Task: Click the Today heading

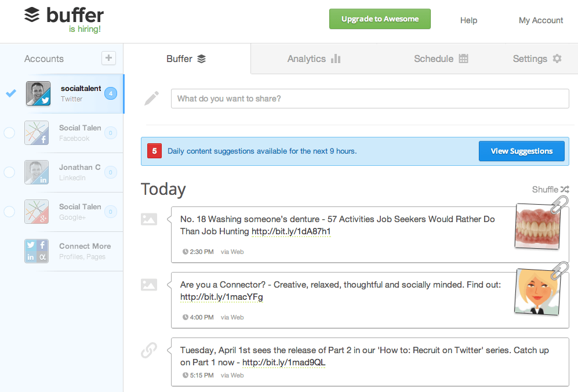Action: click(163, 189)
